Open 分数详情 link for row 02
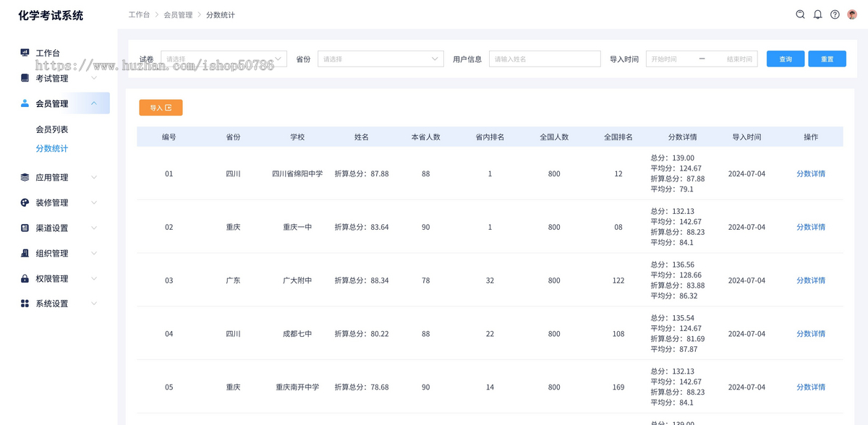 pyautogui.click(x=811, y=227)
